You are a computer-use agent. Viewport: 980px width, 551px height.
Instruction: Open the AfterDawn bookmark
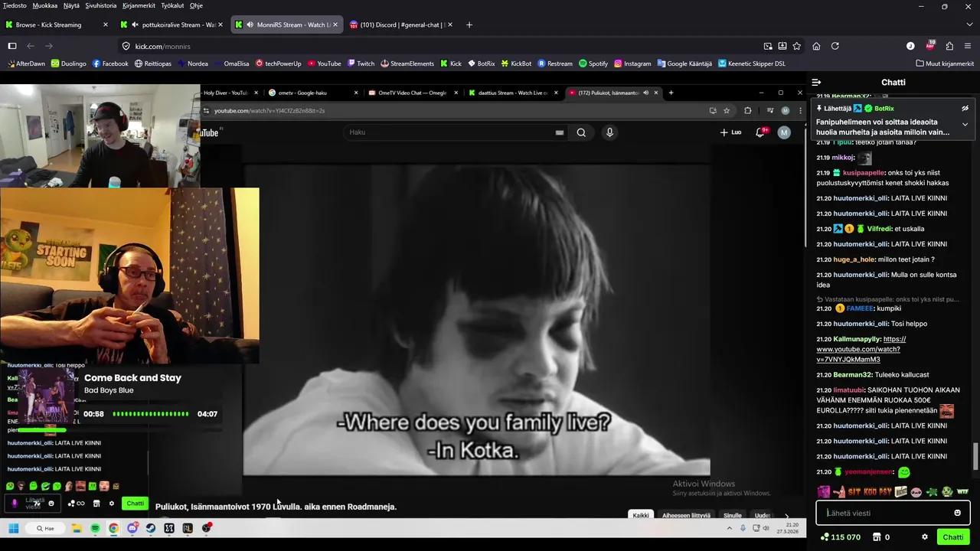[26, 64]
